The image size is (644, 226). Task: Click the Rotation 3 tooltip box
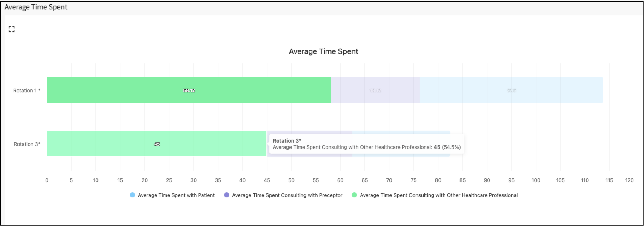(366, 144)
